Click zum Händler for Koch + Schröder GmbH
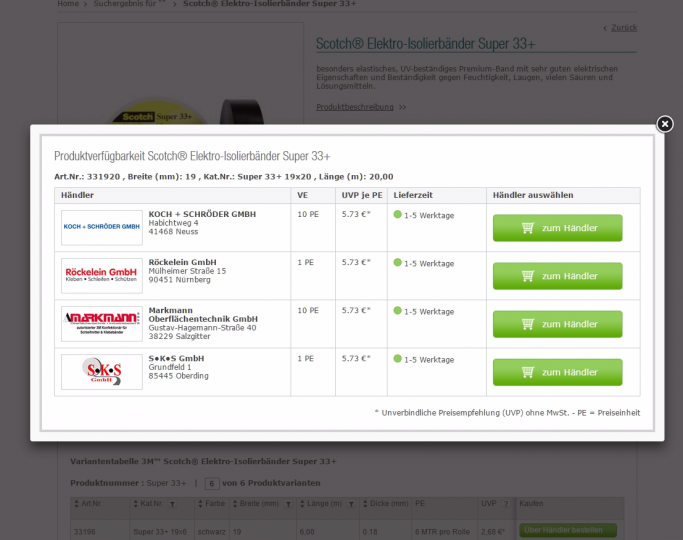This screenshot has height=540, width=683. tap(558, 228)
